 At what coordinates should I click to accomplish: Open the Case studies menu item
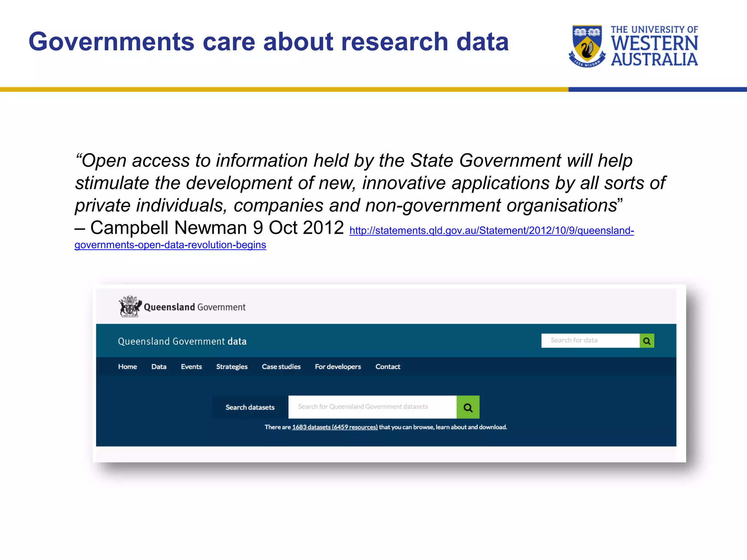[281, 366]
